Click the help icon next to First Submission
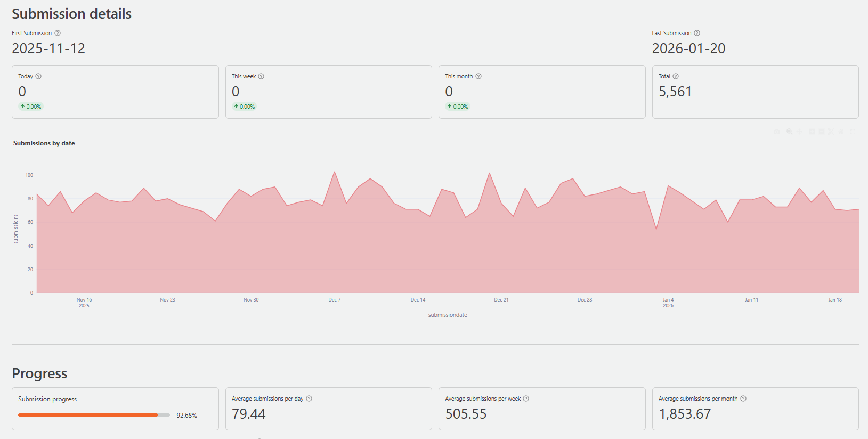Viewport: 868px width, 439px height. click(58, 33)
